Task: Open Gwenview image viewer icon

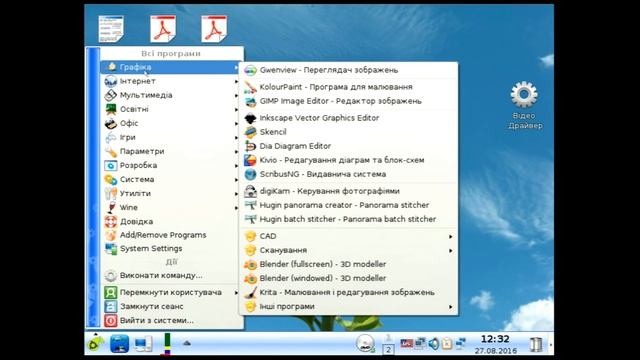Action: pos(250,70)
